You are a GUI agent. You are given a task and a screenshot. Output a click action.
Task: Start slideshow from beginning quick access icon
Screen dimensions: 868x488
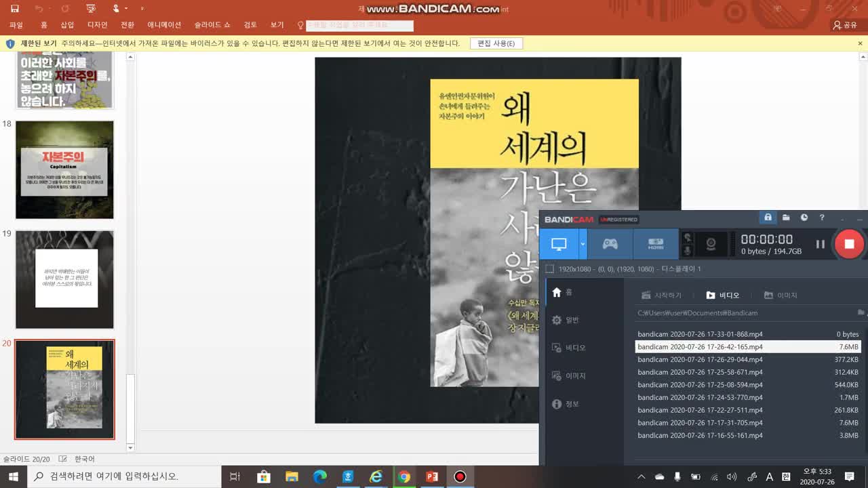coord(91,9)
